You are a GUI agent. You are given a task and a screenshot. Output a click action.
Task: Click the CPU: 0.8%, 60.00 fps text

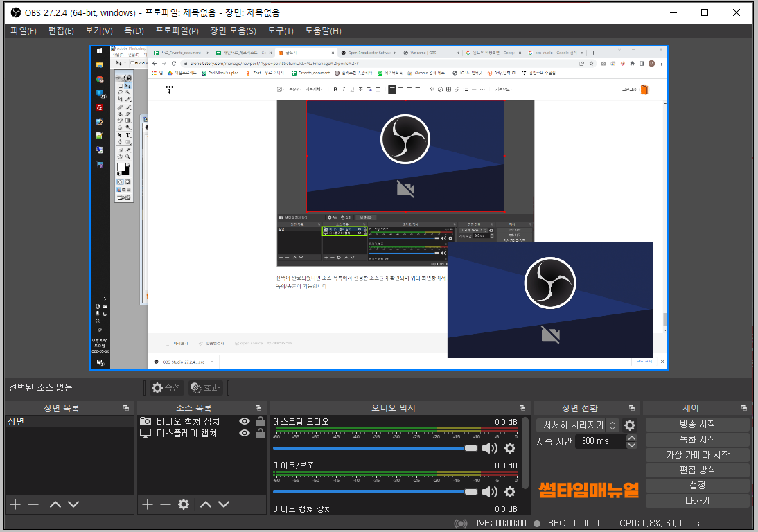660,523
